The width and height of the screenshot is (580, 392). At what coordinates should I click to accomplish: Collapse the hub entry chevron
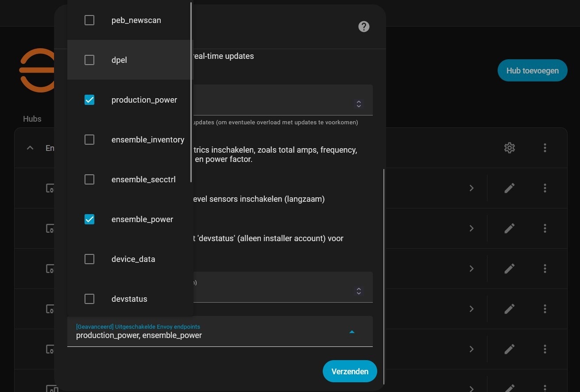click(x=30, y=148)
